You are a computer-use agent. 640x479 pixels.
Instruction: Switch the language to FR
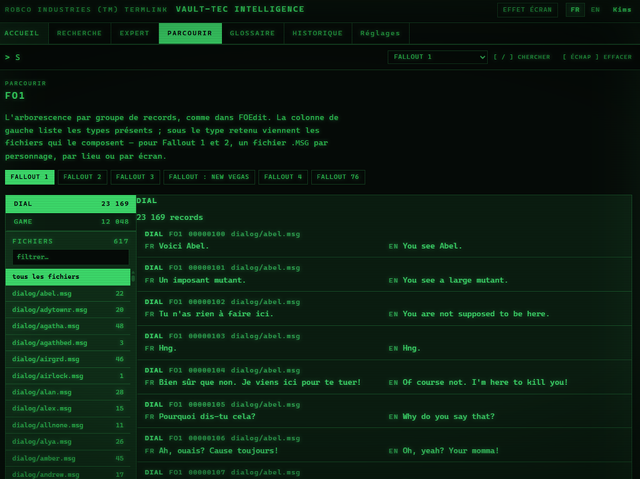click(x=575, y=10)
